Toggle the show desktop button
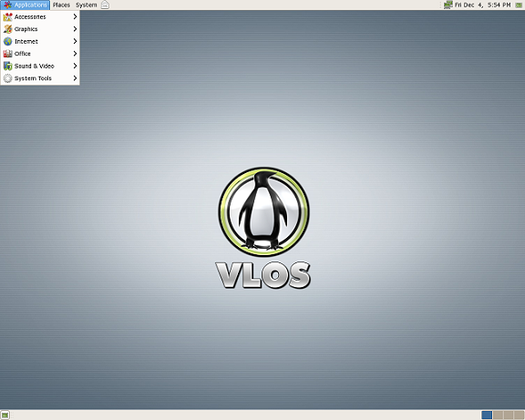 coord(5,415)
